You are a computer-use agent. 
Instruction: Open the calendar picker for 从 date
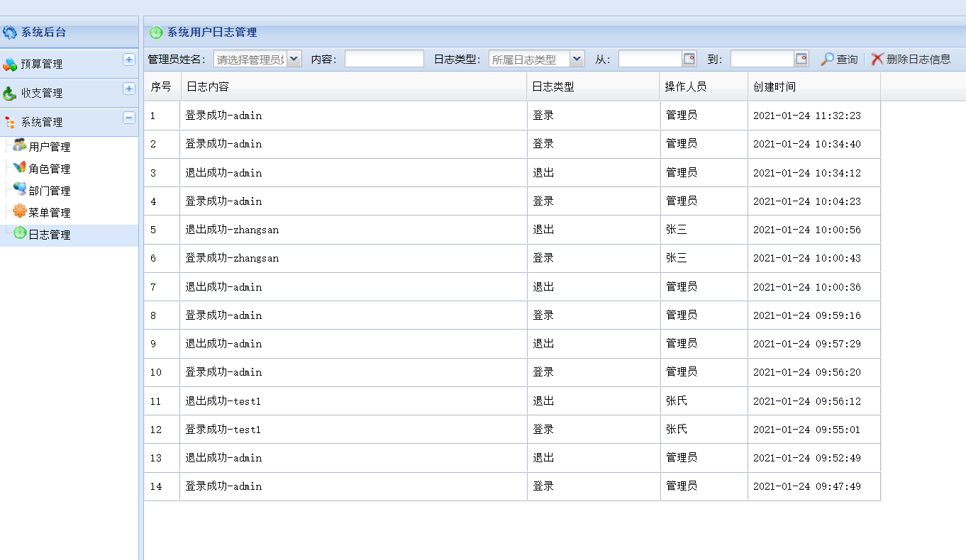pos(689,59)
